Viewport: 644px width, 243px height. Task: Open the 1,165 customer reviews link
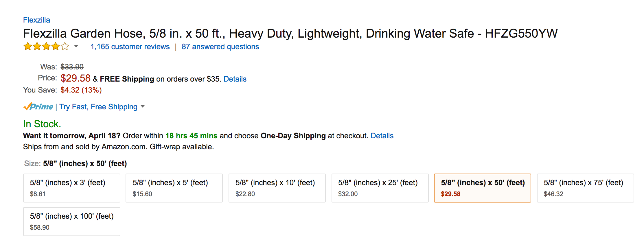point(130,47)
